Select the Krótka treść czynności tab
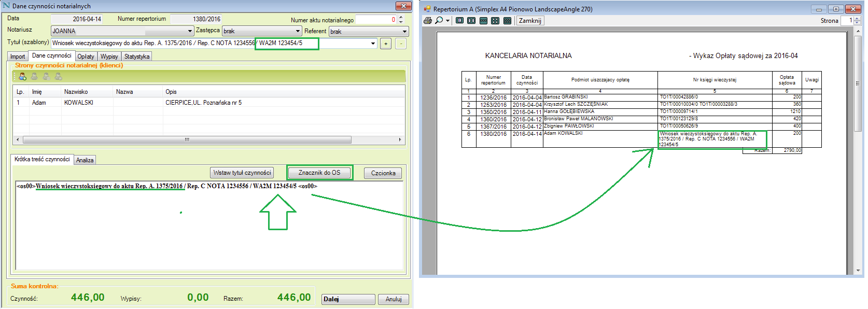 42,160
